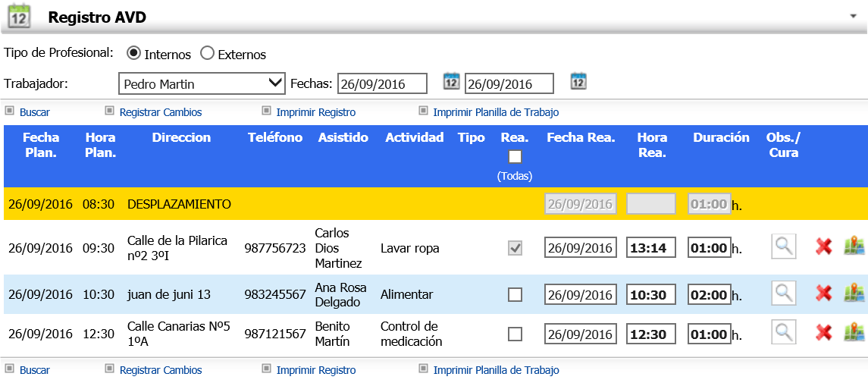Click the name Ana Rosa Delgado
868x383 pixels.
340,294
